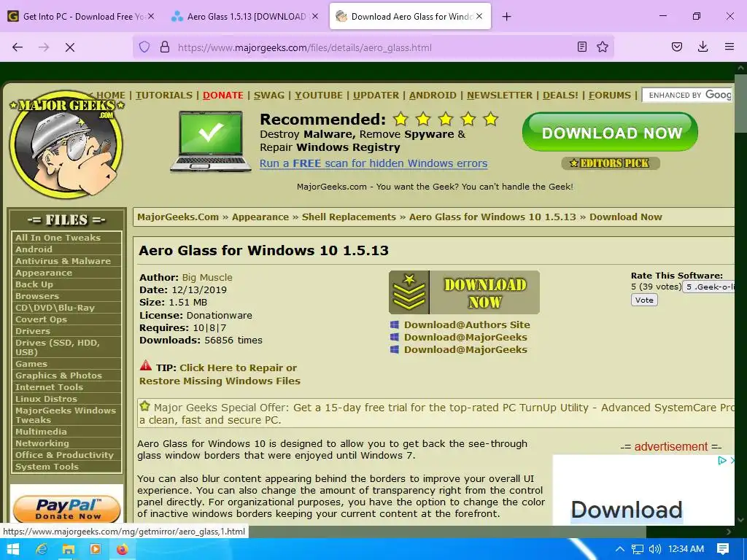The height and width of the screenshot is (560, 747).
Task: Select Covert Ops category
Action: [66, 319]
